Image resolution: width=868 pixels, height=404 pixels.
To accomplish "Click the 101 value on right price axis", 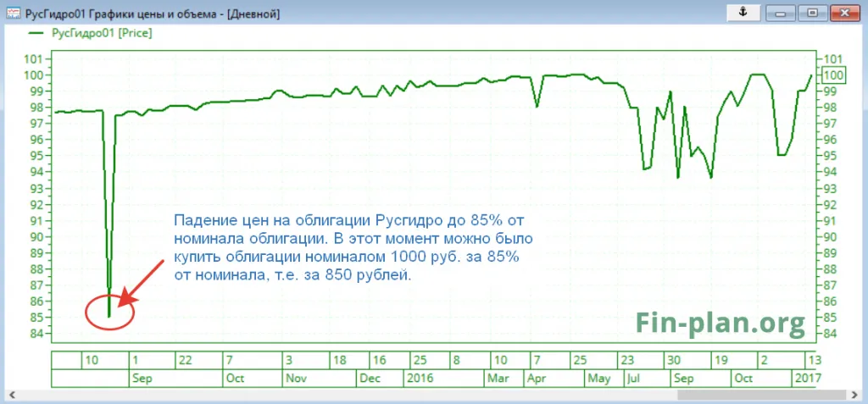I will pos(832,59).
